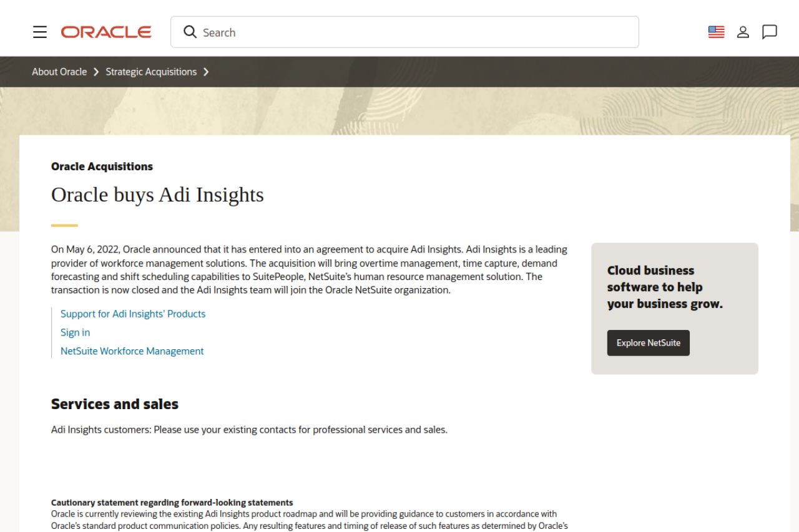Follow the Sign in link
Viewport: 799px width, 532px height.
pos(75,332)
